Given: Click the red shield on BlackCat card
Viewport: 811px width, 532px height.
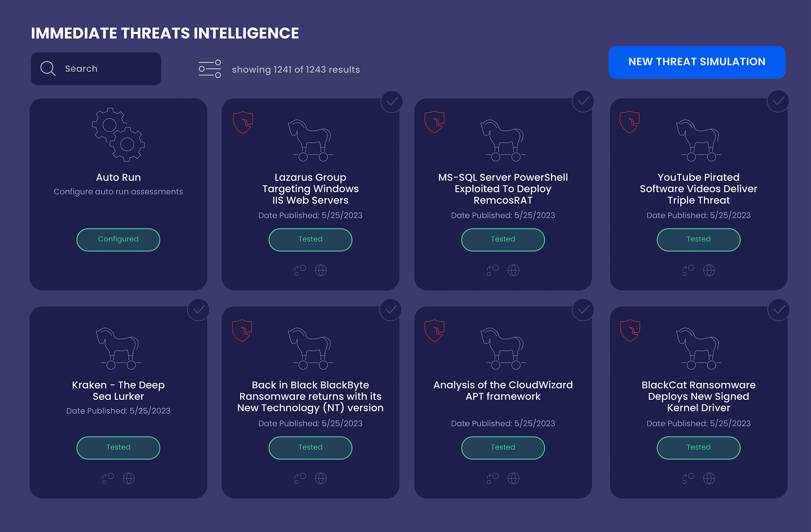Looking at the screenshot, I should point(630,331).
